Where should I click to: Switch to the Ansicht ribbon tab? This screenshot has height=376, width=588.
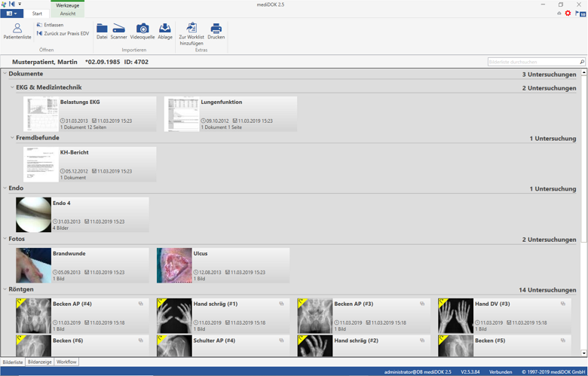(67, 14)
